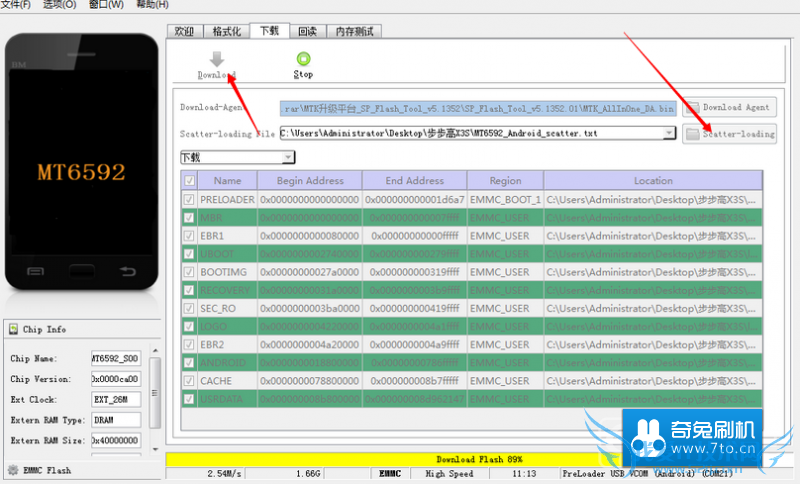This screenshot has height=484, width=800.
Task: Click the Begin Address column header
Action: click(x=310, y=181)
